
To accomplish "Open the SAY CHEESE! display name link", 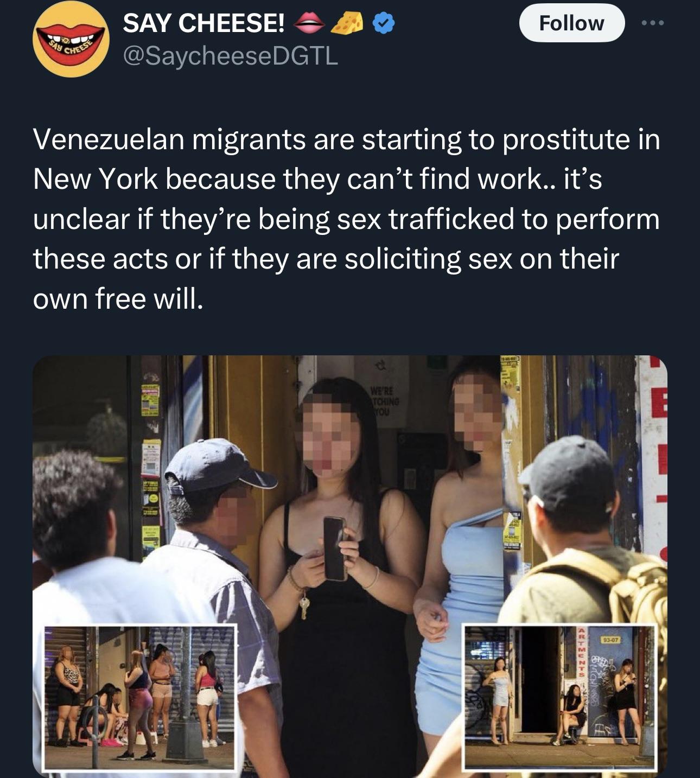I will tap(203, 23).
